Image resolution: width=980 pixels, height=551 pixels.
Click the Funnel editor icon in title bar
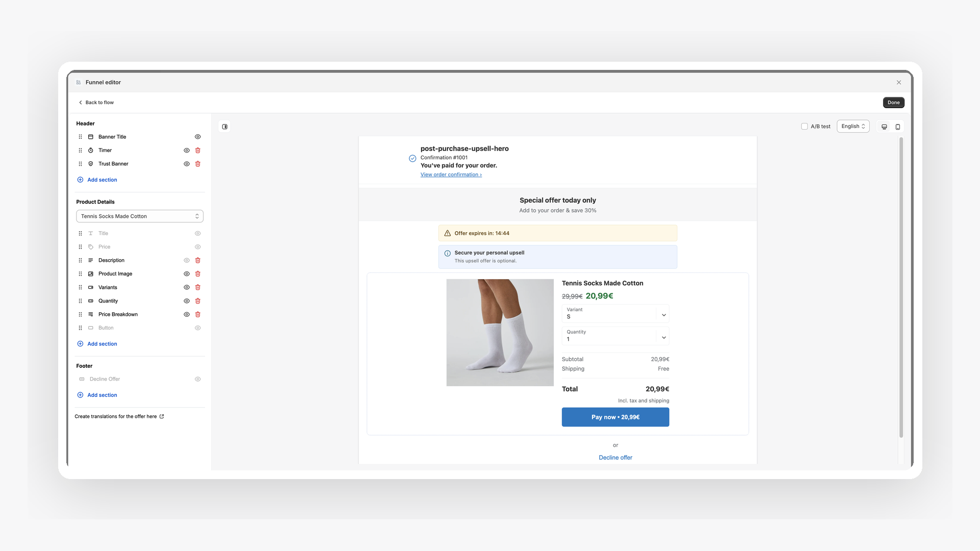click(79, 82)
